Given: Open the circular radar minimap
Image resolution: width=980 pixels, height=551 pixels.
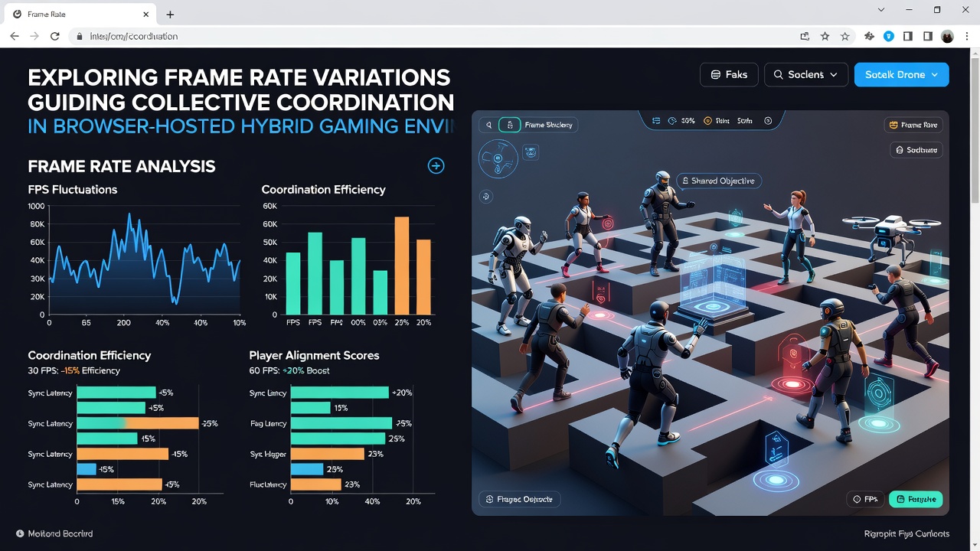Looking at the screenshot, I should (x=498, y=158).
